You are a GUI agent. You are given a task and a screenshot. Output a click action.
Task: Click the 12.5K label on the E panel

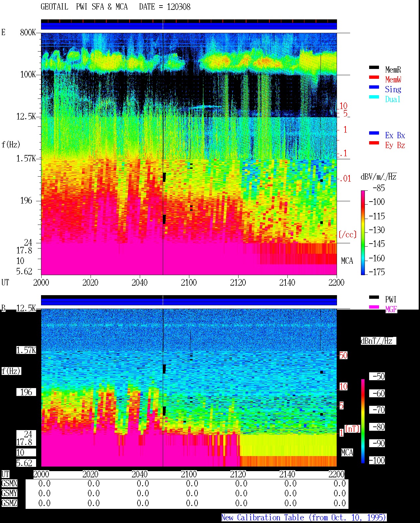coord(26,116)
